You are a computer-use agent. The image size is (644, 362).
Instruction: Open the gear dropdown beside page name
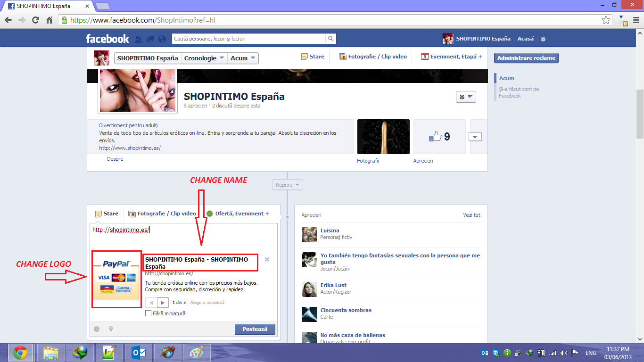[x=466, y=97]
